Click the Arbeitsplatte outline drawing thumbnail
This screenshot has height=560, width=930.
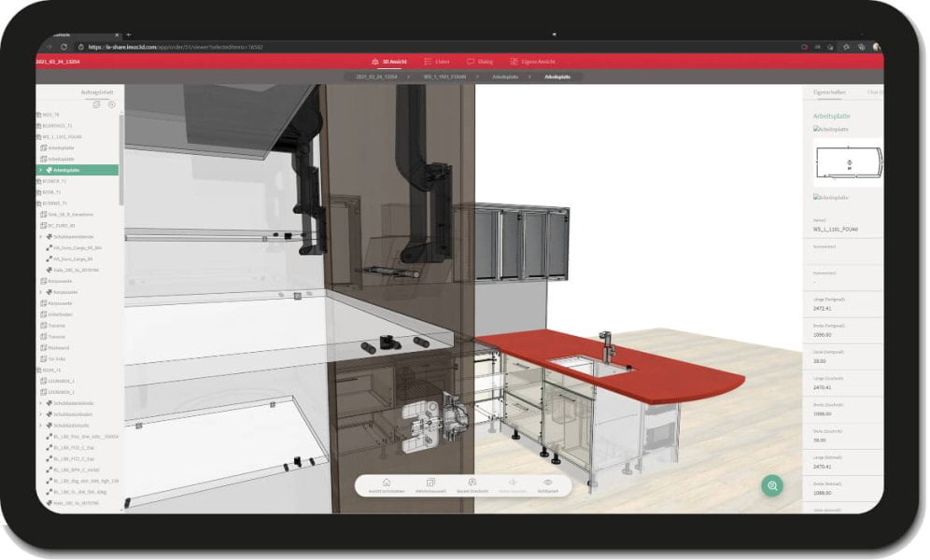tap(846, 162)
